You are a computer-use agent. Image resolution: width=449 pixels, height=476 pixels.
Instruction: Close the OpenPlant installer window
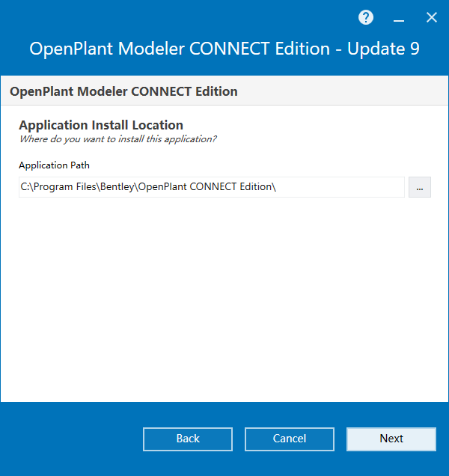tap(431, 17)
